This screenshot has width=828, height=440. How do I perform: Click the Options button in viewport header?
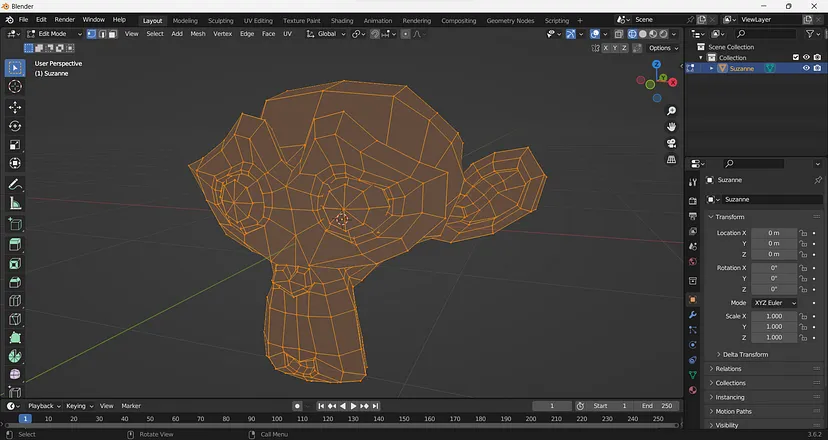(663, 48)
